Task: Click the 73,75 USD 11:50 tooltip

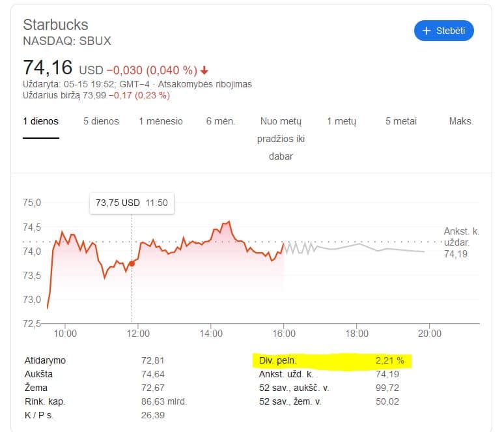Action: click(x=132, y=203)
